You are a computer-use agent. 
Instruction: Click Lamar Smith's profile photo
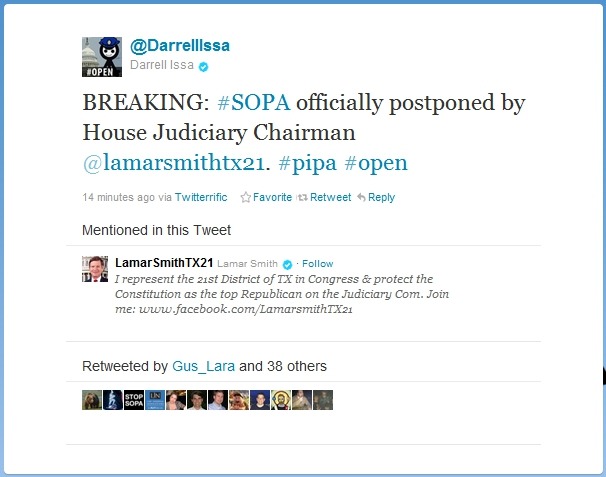coord(95,269)
